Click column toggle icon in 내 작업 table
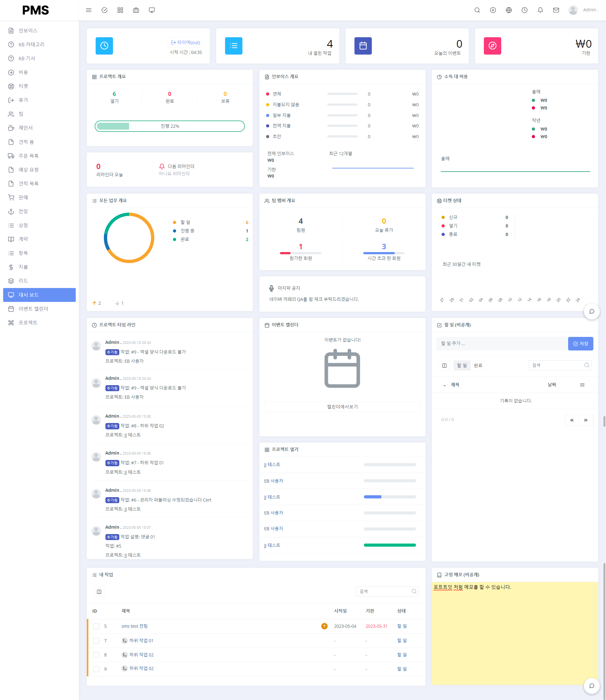Screen dimensions: 606x700 coord(99,591)
